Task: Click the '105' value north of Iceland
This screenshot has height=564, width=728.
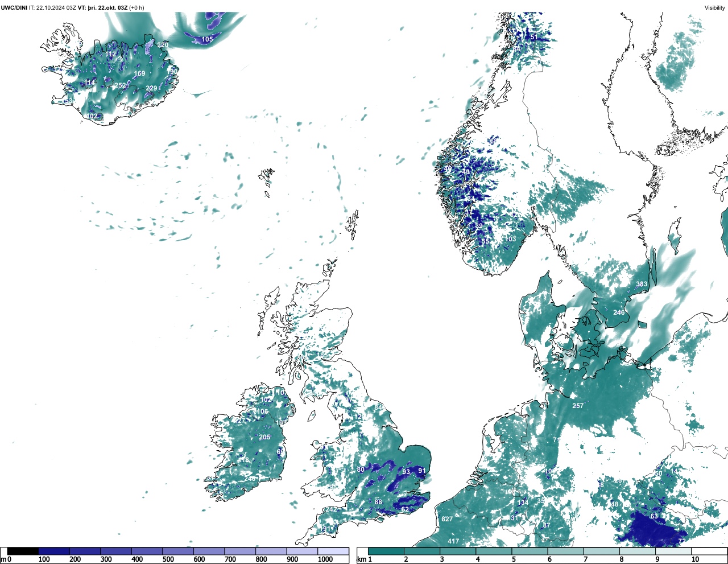Action: [x=207, y=39]
